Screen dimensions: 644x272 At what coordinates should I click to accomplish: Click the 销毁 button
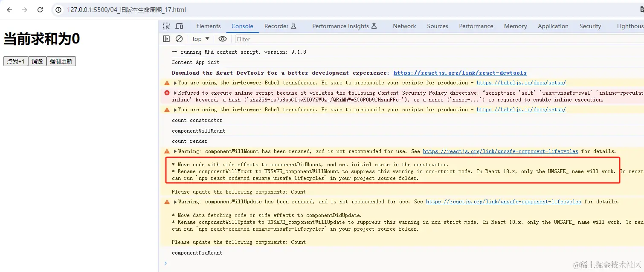point(37,61)
